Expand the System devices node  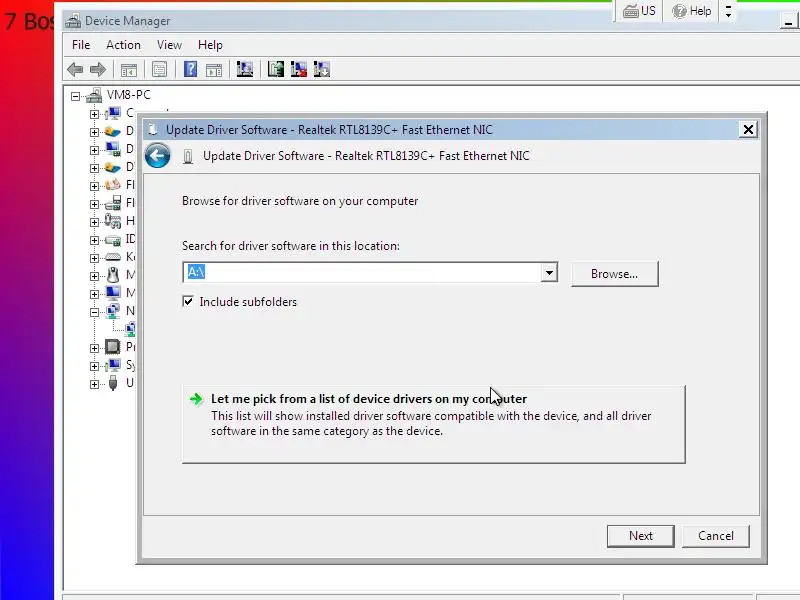pos(94,366)
